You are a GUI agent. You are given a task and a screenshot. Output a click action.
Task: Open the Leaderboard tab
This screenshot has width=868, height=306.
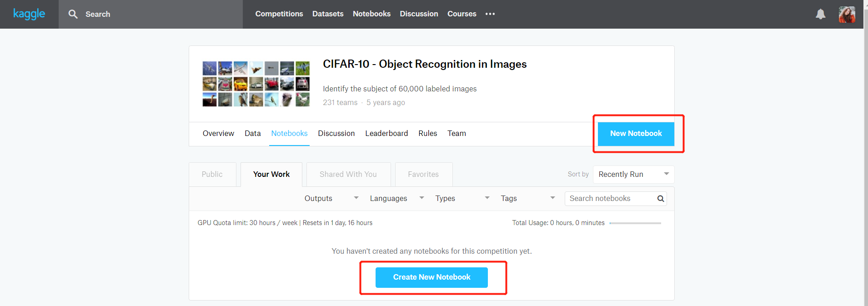[x=386, y=133]
